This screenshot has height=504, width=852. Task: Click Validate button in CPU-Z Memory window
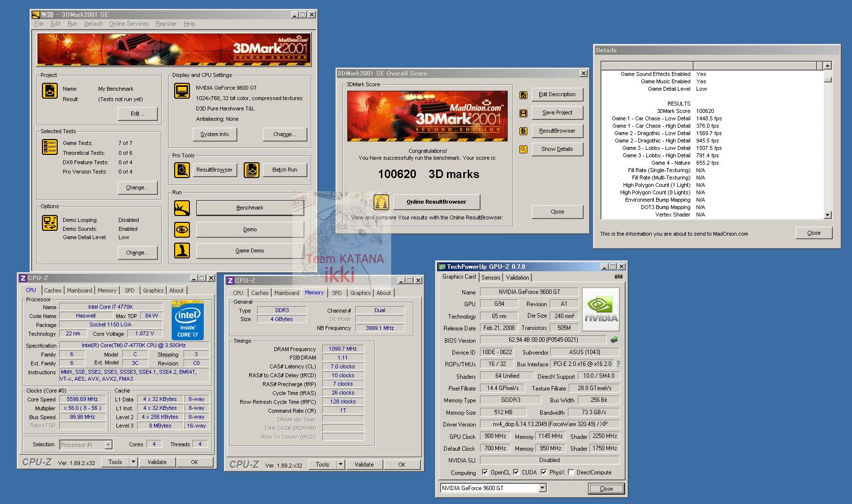tap(364, 465)
